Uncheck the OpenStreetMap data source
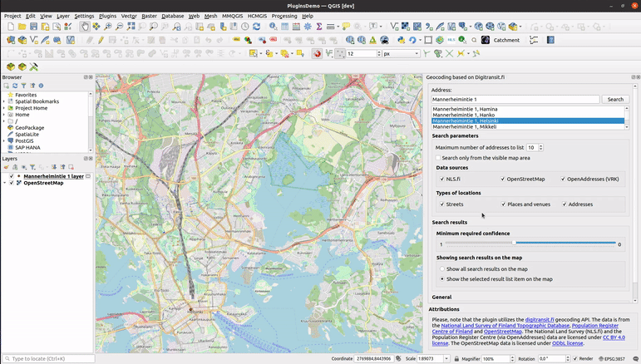This screenshot has height=364, width=641. pos(503,179)
